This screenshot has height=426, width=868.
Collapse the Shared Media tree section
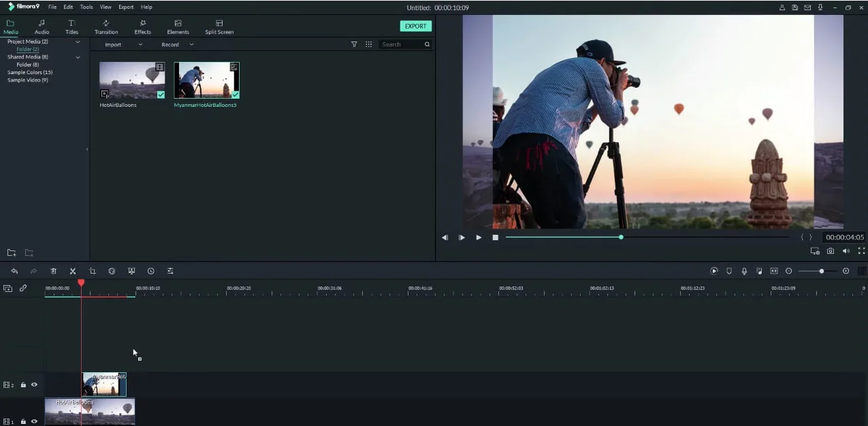[78, 57]
